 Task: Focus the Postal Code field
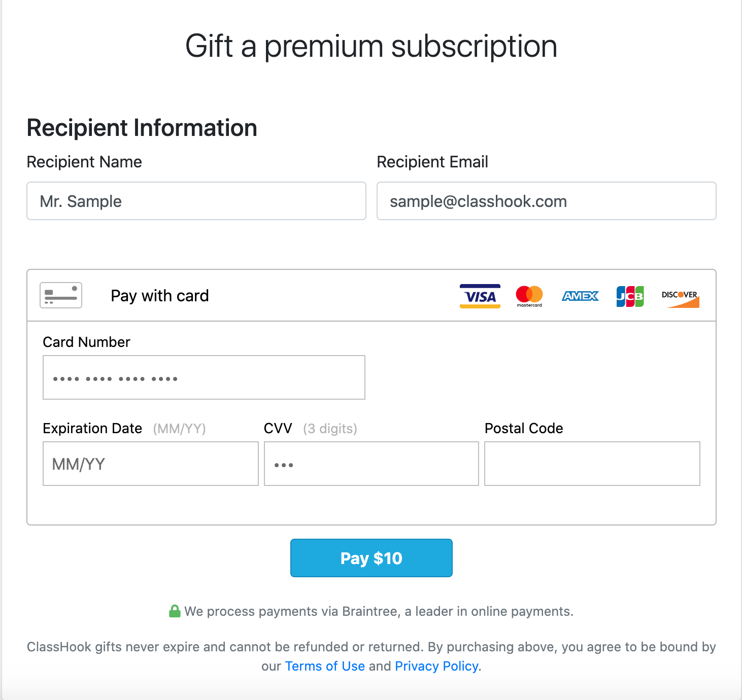click(x=592, y=464)
